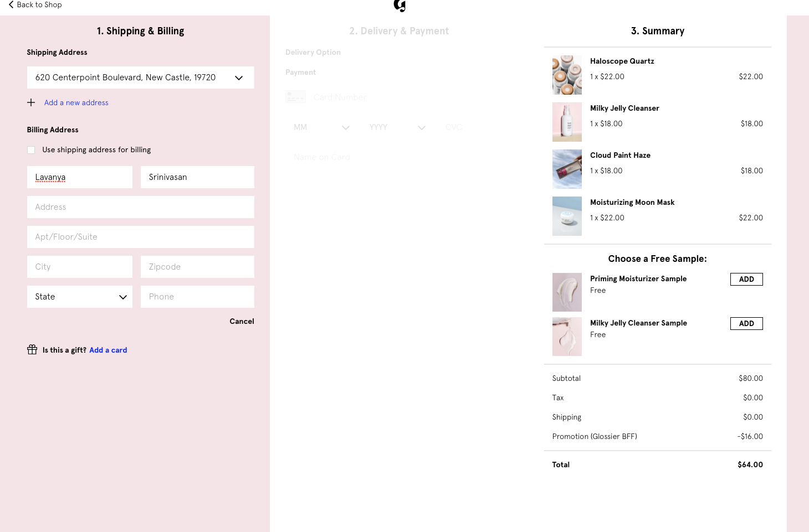809x532 pixels.
Task: Click the Name on Card field
Action: point(399,157)
